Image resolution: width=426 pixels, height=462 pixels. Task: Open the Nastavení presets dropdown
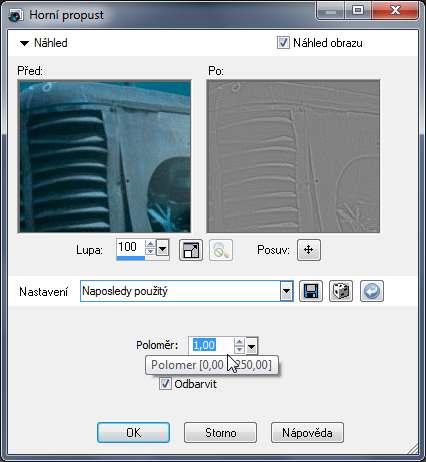(286, 291)
